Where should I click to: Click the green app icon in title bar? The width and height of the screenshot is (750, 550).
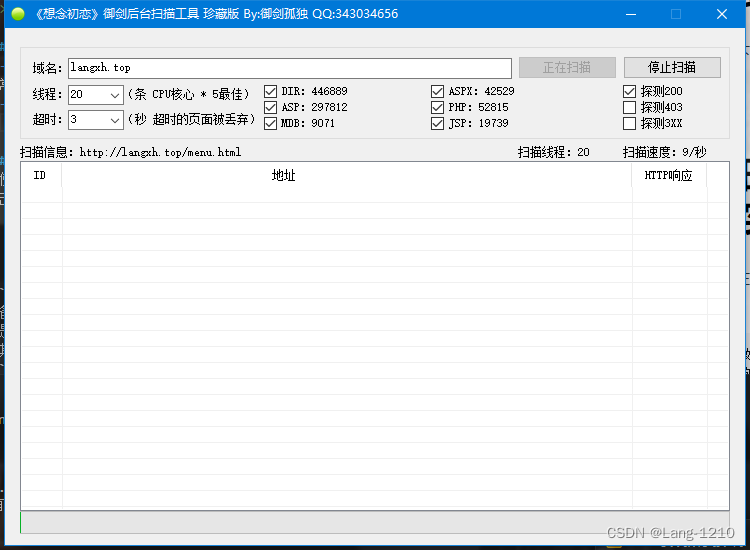(x=18, y=14)
